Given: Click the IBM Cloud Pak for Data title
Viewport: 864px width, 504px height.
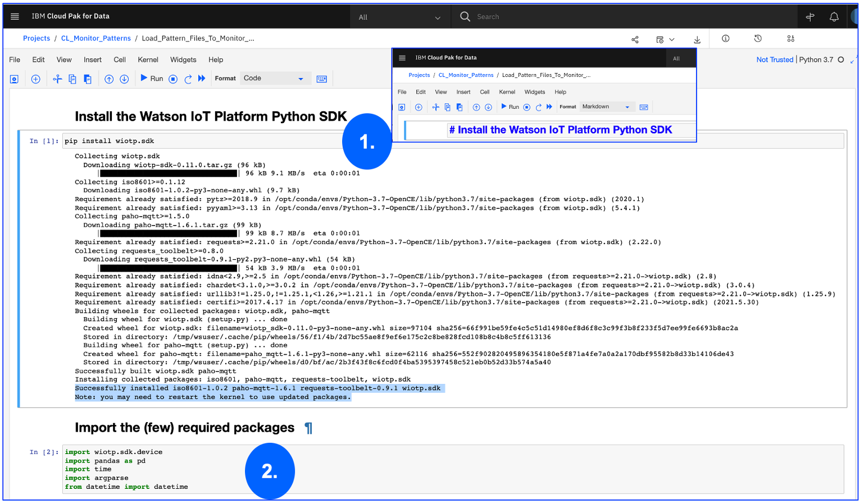Looking at the screenshot, I should coord(71,16).
